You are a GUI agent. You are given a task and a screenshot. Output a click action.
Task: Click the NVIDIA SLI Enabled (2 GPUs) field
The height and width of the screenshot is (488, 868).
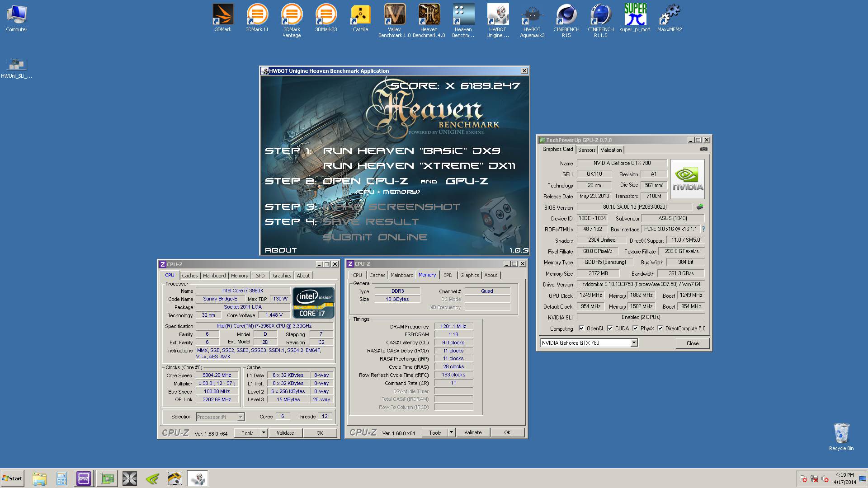(641, 317)
